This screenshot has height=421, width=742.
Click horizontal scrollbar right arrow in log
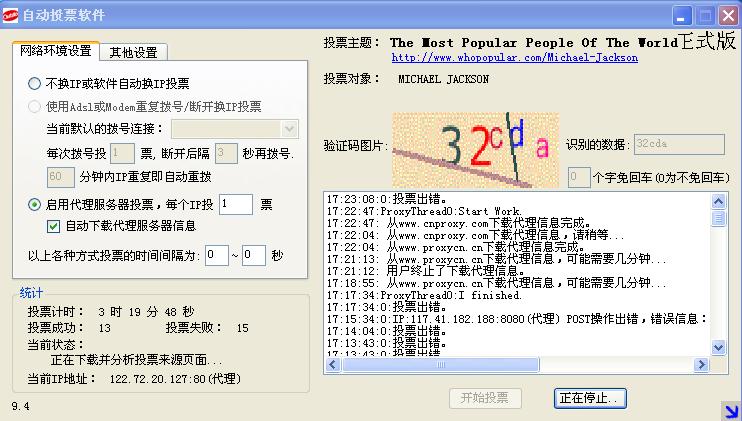[701, 365]
